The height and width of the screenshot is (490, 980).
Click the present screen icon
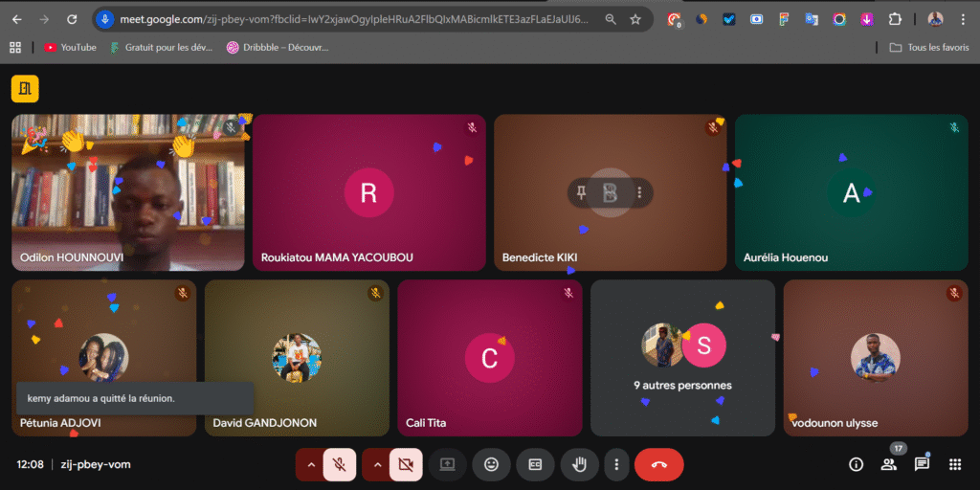click(x=447, y=464)
